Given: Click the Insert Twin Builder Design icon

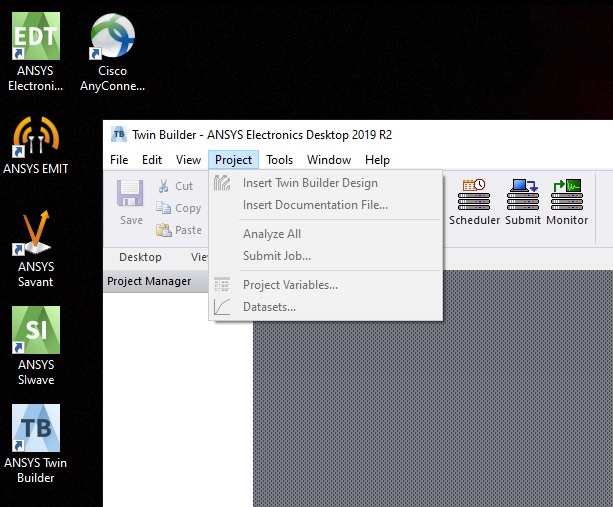Looking at the screenshot, I should 222,183.
